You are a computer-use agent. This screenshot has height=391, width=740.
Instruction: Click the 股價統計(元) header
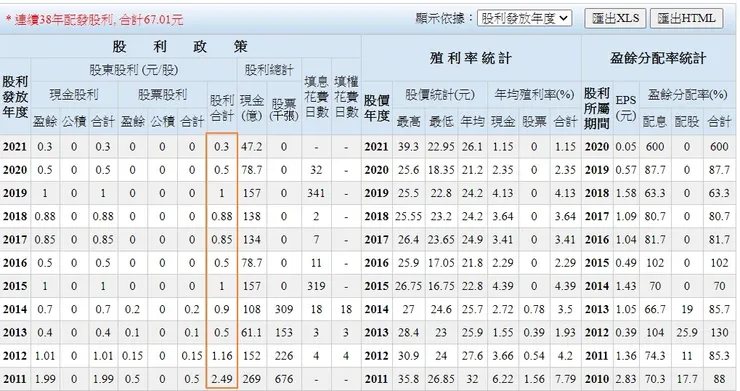click(439, 94)
